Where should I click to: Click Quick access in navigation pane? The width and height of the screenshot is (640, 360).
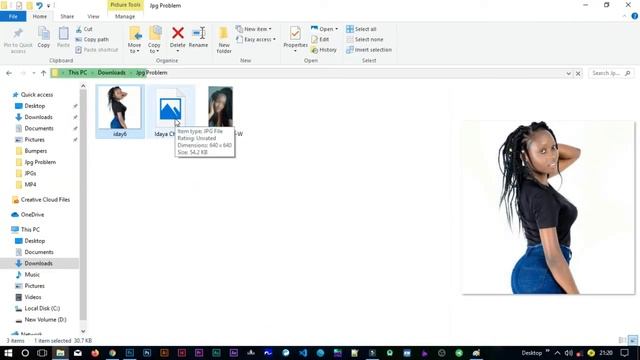pyautogui.click(x=37, y=95)
